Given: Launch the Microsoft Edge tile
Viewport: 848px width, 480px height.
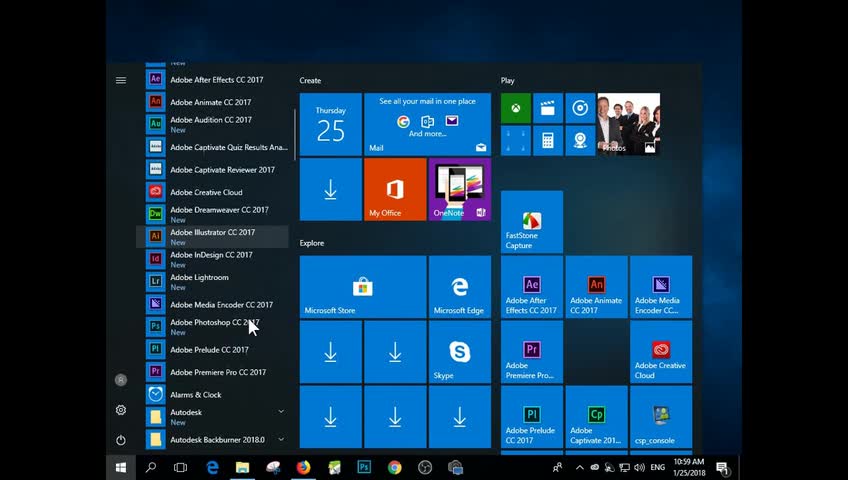Looking at the screenshot, I should tap(460, 287).
